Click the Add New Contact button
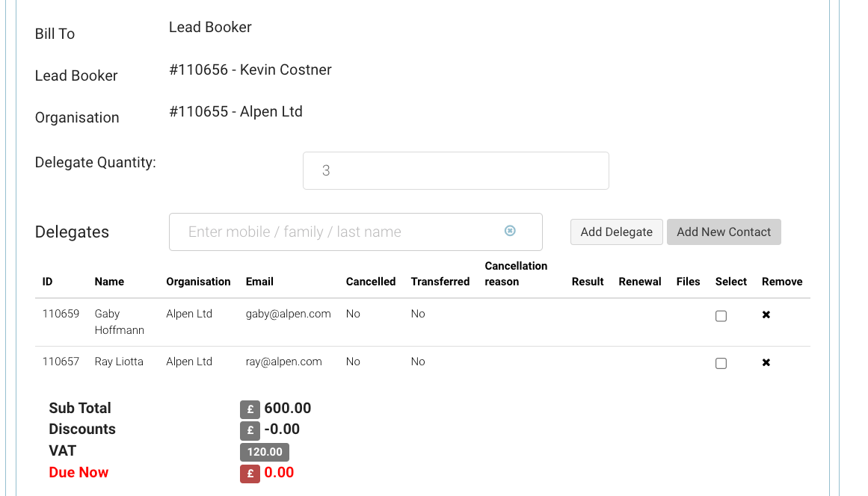The width and height of the screenshot is (868, 496). pos(723,232)
